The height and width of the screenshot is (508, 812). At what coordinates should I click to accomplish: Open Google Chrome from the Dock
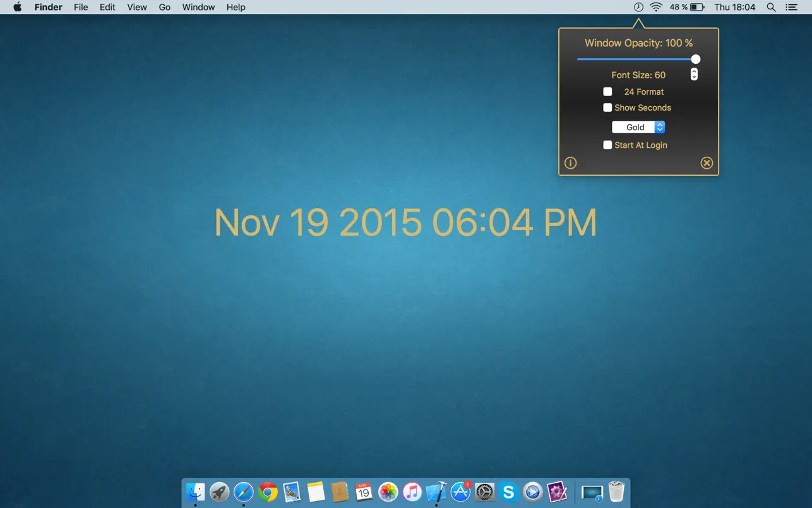(x=267, y=491)
